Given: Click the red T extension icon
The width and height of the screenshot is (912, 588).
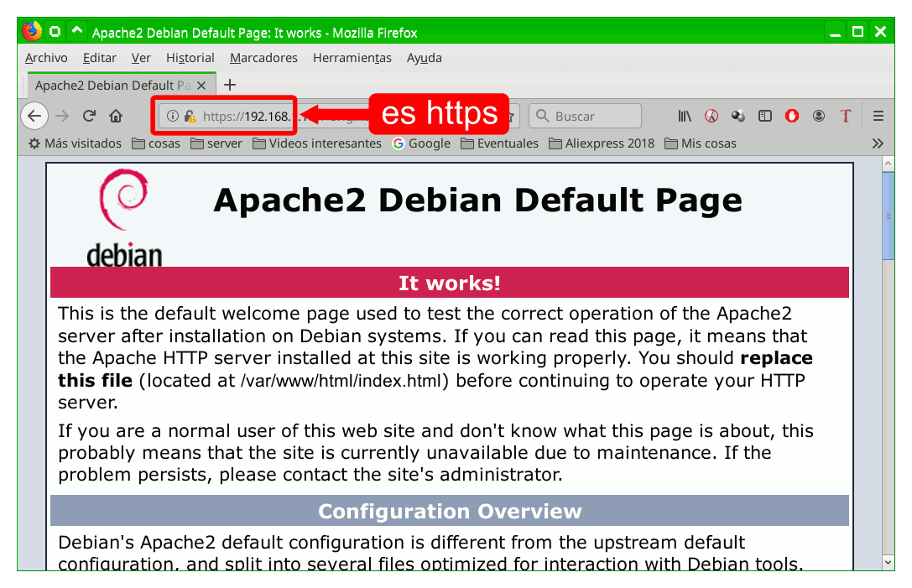Looking at the screenshot, I should (846, 116).
